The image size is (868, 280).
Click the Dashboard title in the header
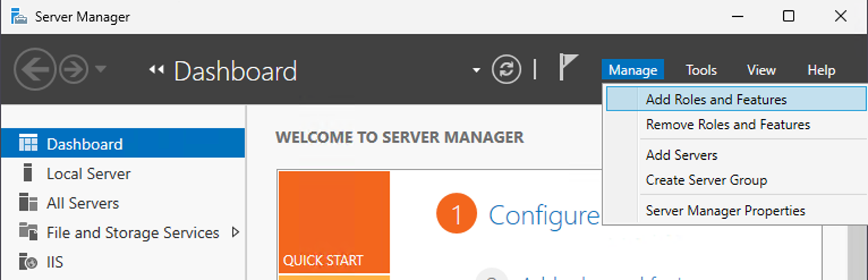[x=235, y=71]
